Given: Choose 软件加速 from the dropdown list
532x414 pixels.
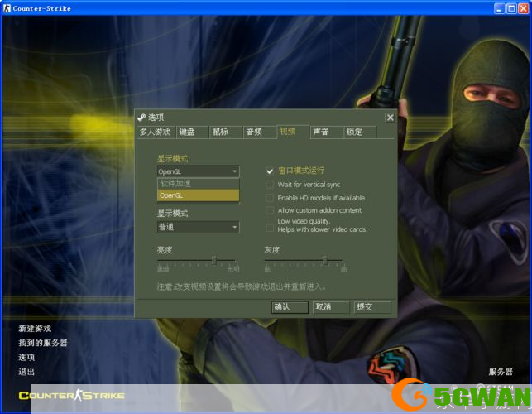Looking at the screenshot, I should (198, 184).
